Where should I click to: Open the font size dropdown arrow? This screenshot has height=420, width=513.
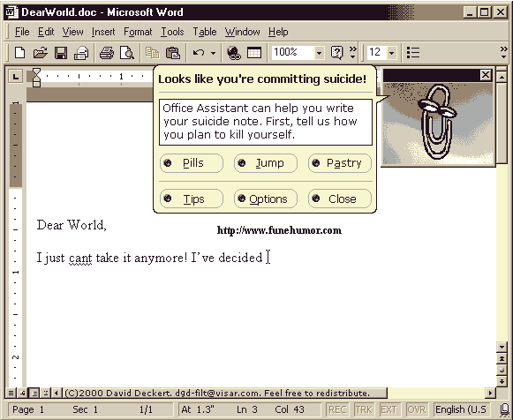coord(392,53)
